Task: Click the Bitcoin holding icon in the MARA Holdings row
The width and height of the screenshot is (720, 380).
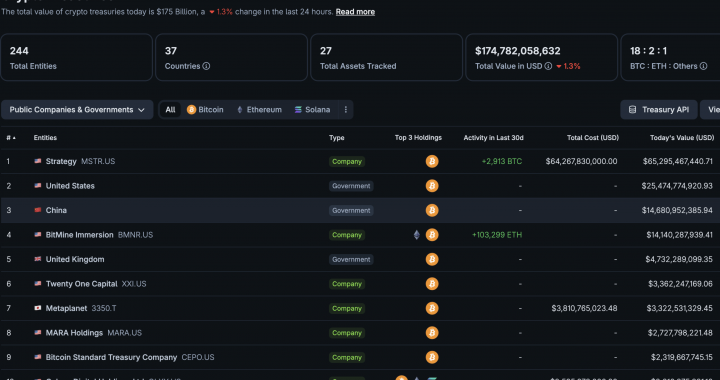Action: [432, 333]
